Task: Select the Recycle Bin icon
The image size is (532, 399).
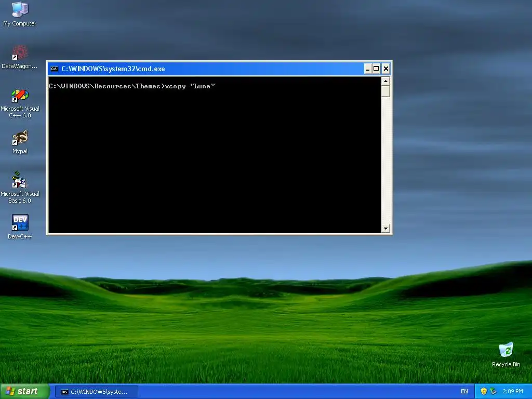Action: point(506,354)
